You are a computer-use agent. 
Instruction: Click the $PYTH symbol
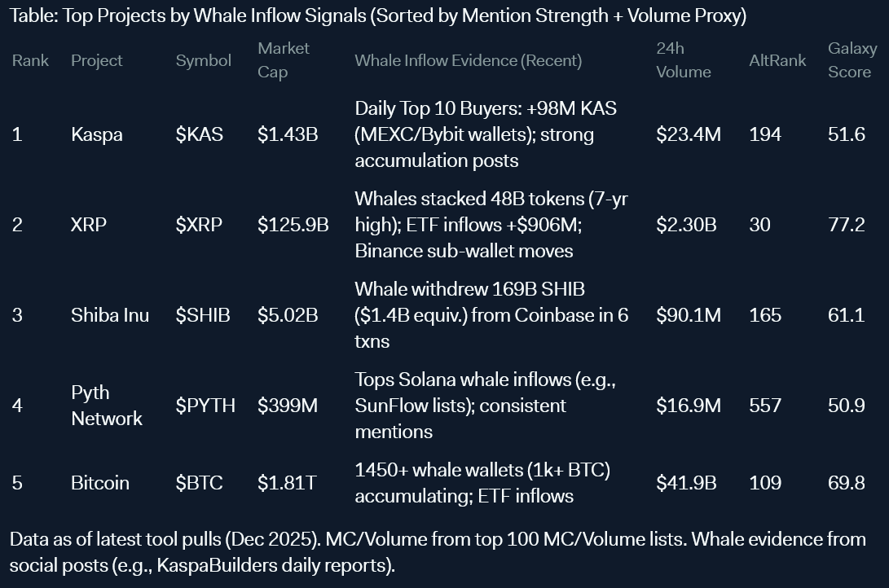(205, 406)
